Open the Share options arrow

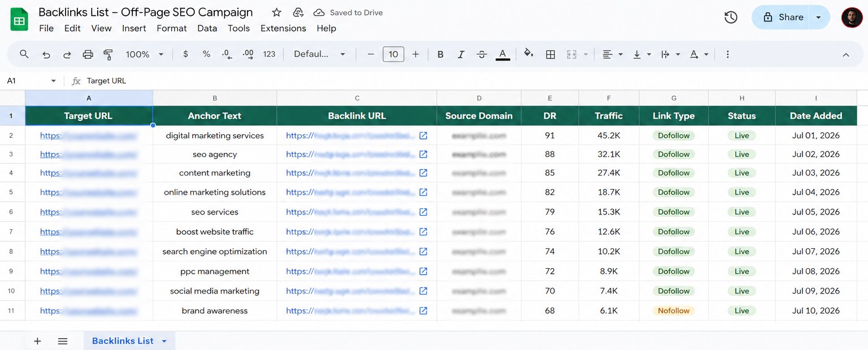[818, 17]
